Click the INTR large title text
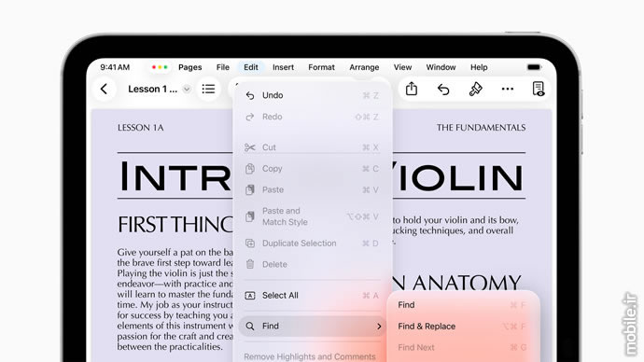 click(x=175, y=176)
